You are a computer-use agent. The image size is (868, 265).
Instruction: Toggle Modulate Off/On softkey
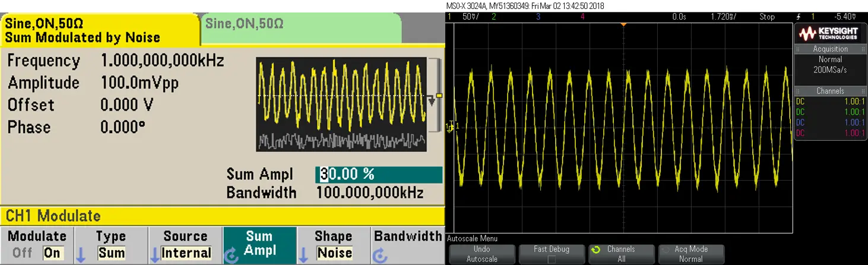click(37, 245)
